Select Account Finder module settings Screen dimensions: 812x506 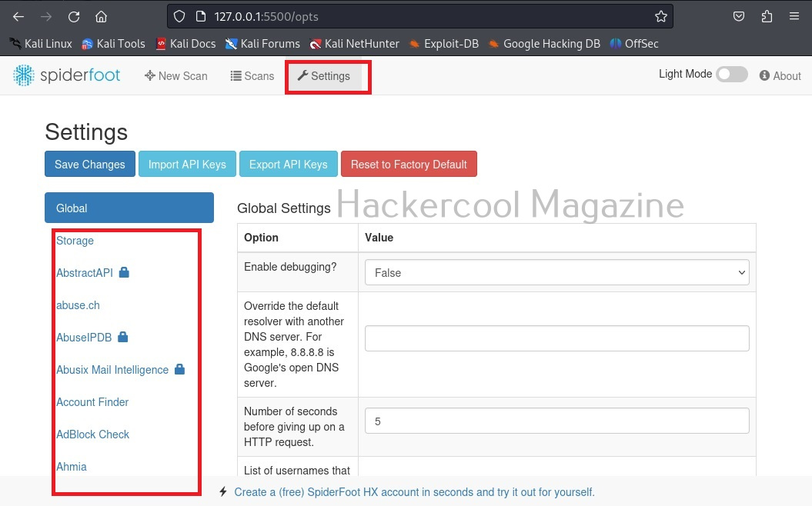(92, 402)
